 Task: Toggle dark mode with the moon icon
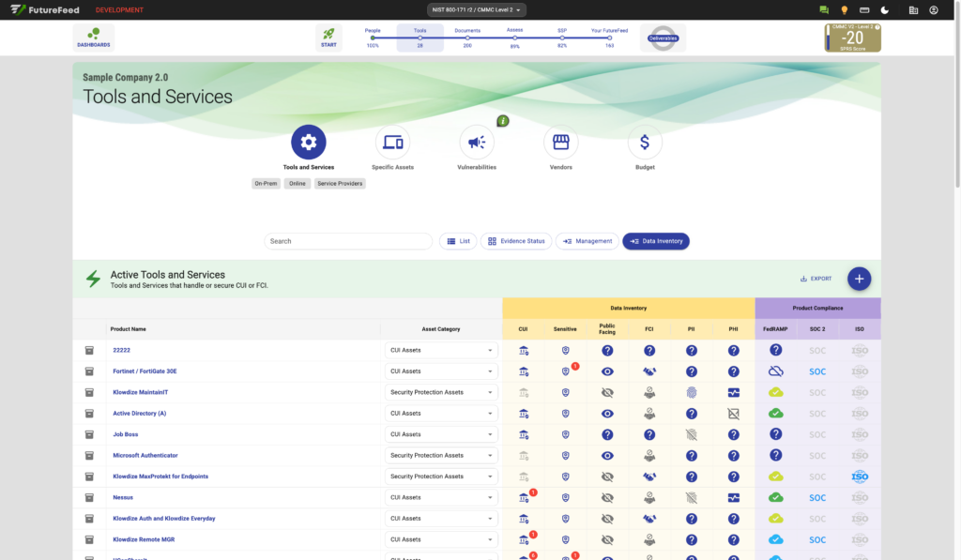point(884,9)
